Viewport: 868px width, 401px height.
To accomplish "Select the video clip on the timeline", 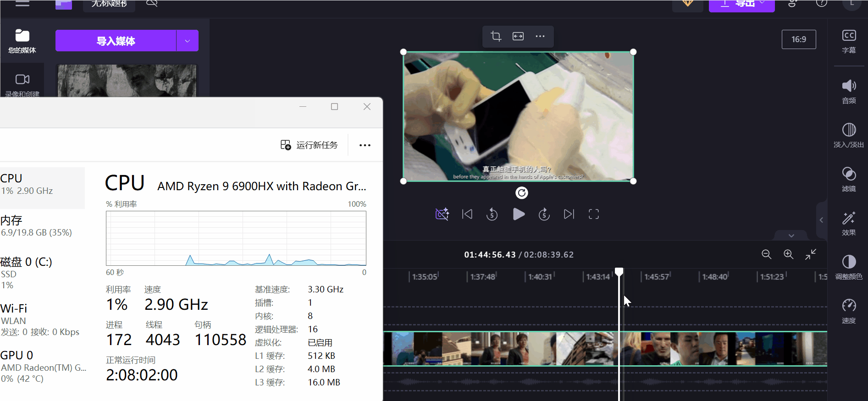I will (605, 348).
